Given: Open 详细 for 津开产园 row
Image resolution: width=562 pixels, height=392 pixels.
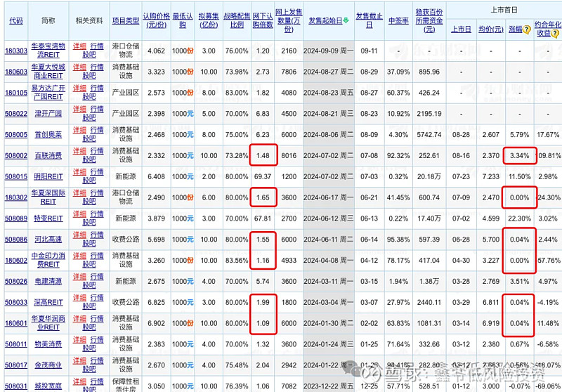Looking at the screenshot, I should (79, 110).
